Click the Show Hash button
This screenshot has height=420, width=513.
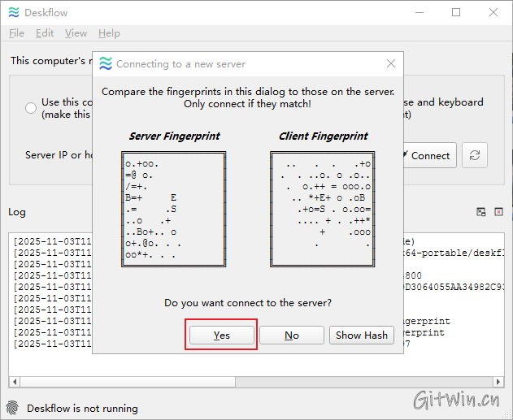coord(361,335)
